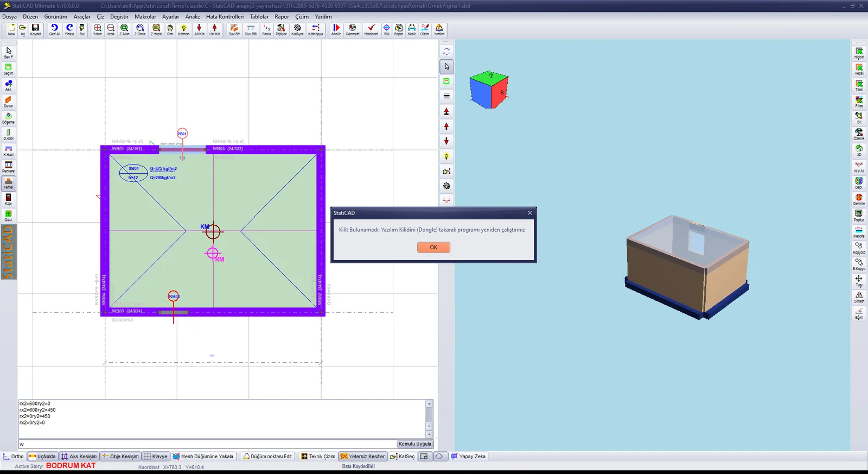Screen dimensions: 868x474
Task: Select the Analiz toolbar icon
Action: click(x=336, y=30)
